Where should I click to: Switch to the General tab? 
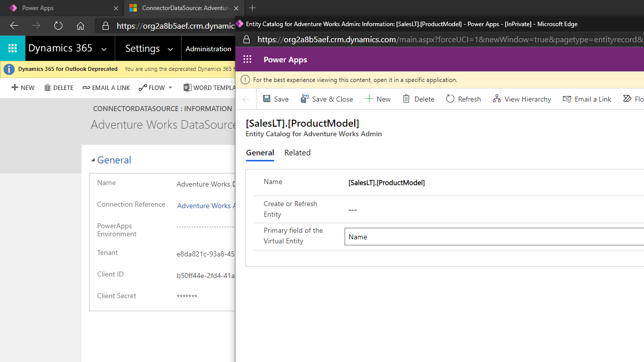260,153
